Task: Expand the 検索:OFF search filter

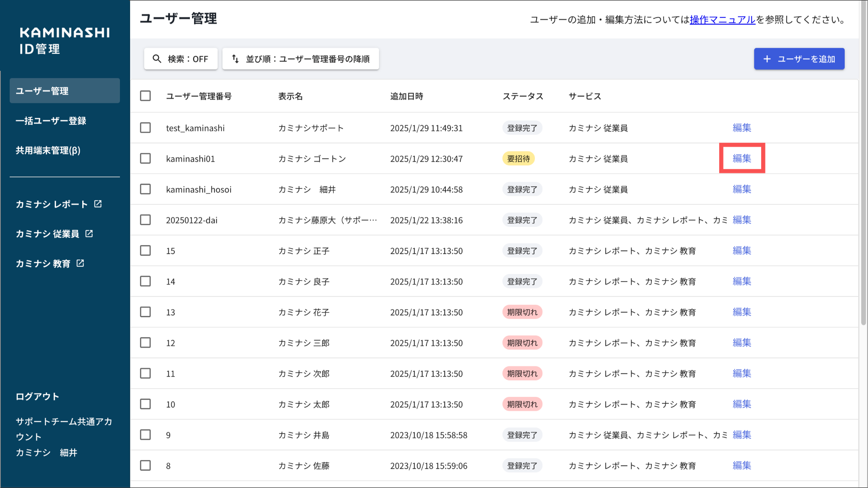Action: click(x=181, y=59)
